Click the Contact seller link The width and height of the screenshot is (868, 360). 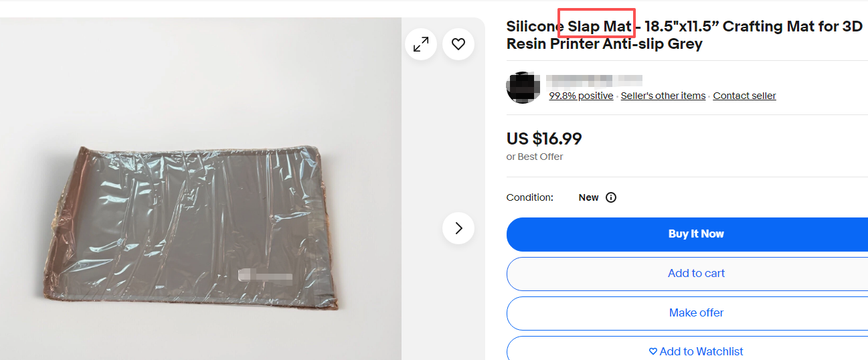pos(744,96)
